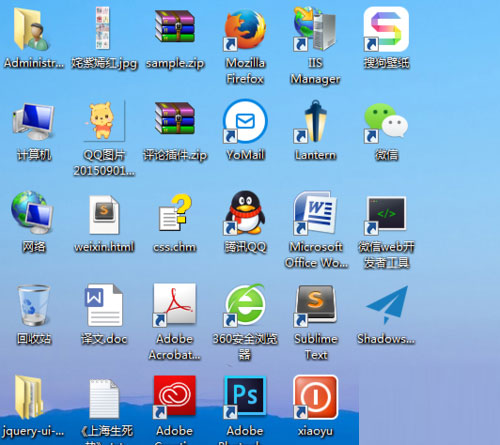Select the 《上海生死劫》 text file icon
The image size is (500, 445).
104,398
